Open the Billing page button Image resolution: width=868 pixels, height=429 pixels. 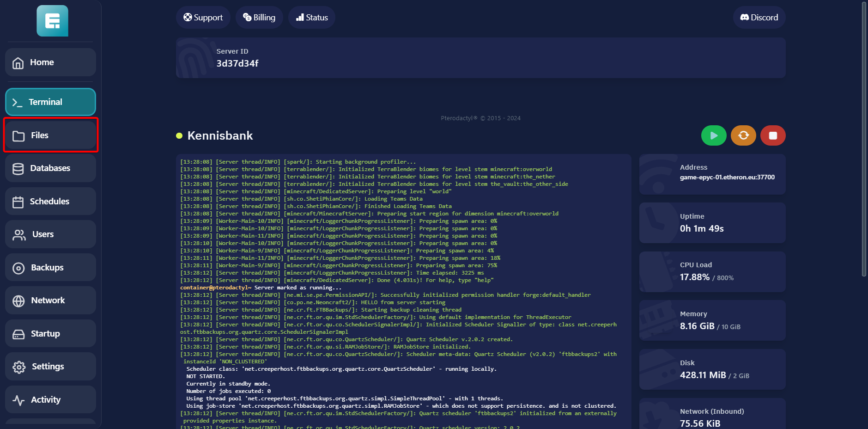[259, 18]
